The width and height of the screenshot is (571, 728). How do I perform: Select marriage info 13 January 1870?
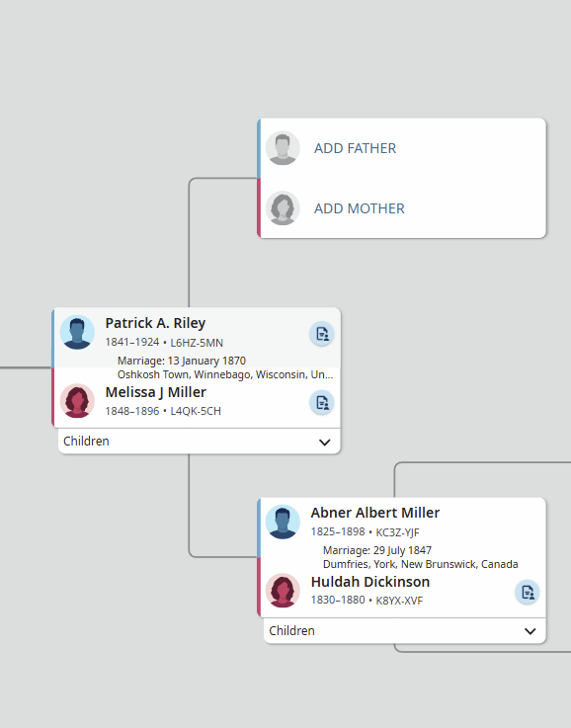[182, 361]
